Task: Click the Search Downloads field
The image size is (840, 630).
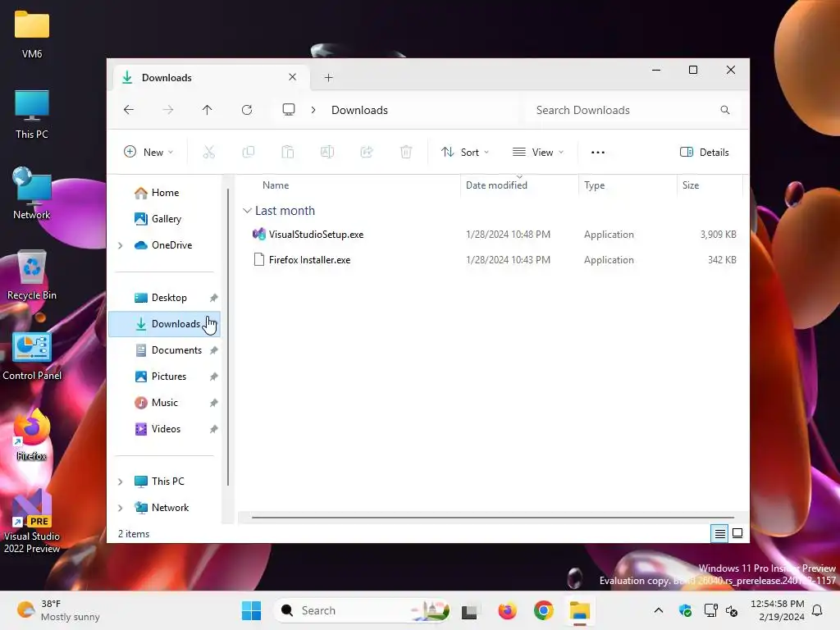Action: click(x=633, y=110)
